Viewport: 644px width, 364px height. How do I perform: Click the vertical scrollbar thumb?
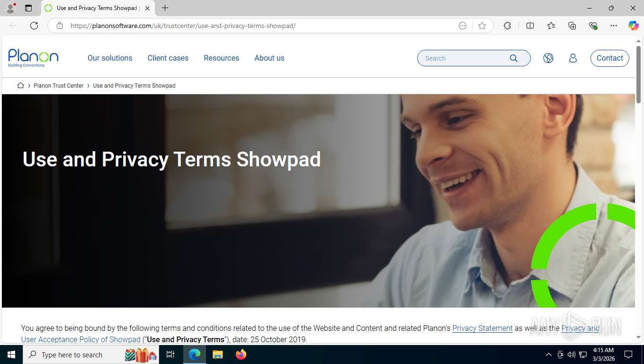coord(638,73)
